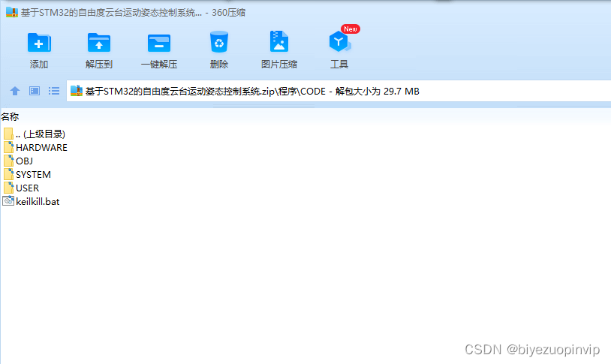Click the 添加 label under the add icon

(x=39, y=65)
